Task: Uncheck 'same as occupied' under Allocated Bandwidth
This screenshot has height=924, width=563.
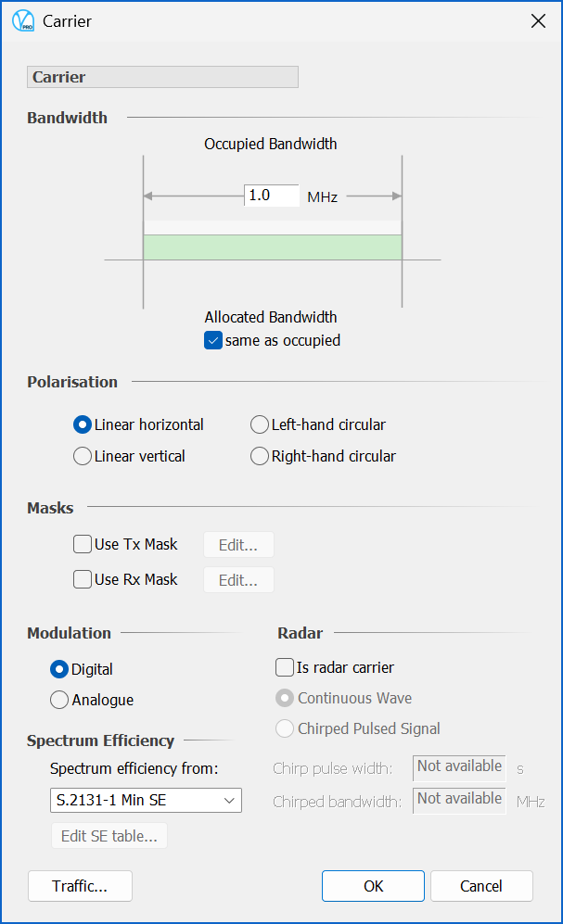Action: pyautogui.click(x=213, y=340)
